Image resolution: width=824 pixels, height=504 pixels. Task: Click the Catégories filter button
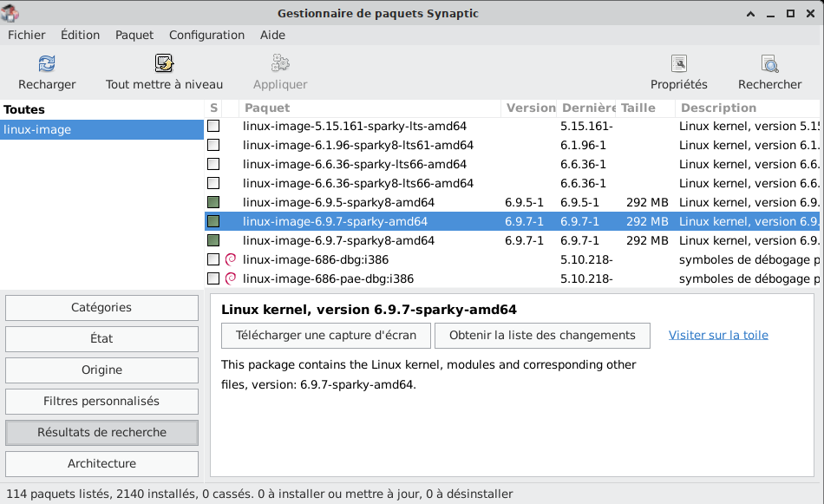(101, 307)
